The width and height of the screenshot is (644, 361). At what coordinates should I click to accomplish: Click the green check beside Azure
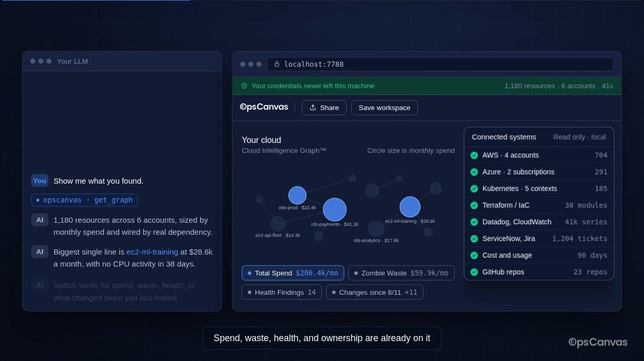click(474, 172)
